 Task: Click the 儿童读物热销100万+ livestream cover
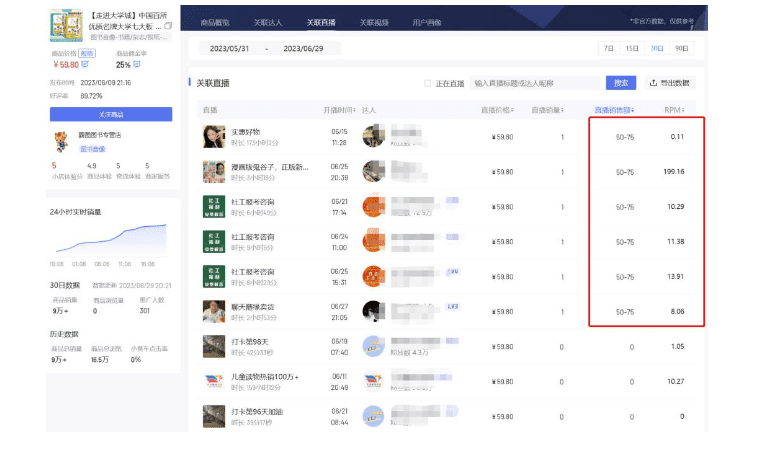click(212, 382)
